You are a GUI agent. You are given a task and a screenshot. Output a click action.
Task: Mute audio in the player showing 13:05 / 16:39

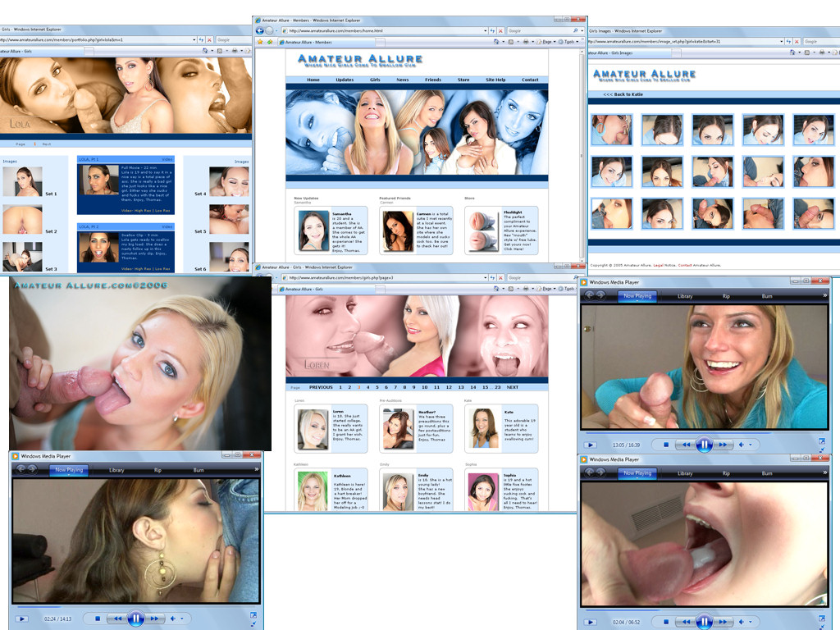tap(742, 445)
